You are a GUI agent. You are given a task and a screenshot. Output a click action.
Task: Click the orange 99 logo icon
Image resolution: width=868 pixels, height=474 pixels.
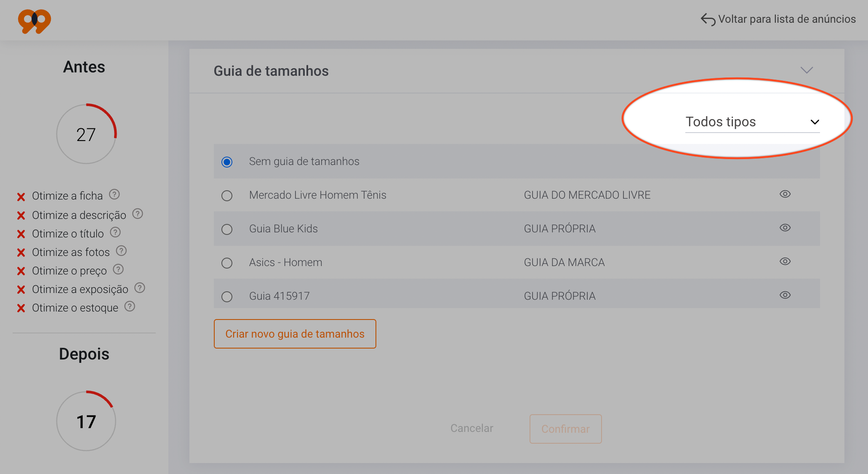pyautogui.click(x=35, y=21)
